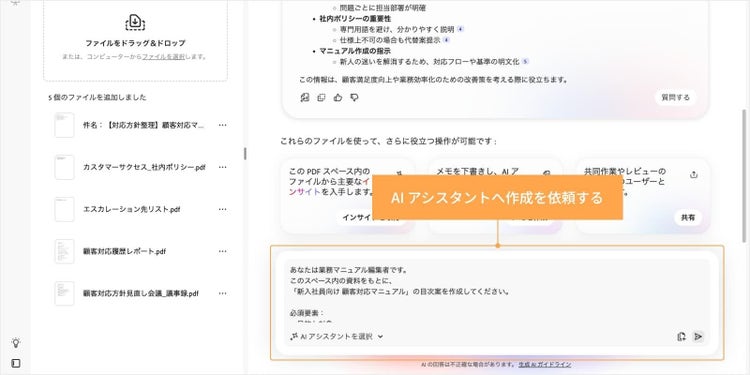Open more options for 顧客対応方針見直し会議_議事録.pdf
Image resolution: width=750 pixels, height=375 pixels.
pyautogui.click(x=222, y=293)
